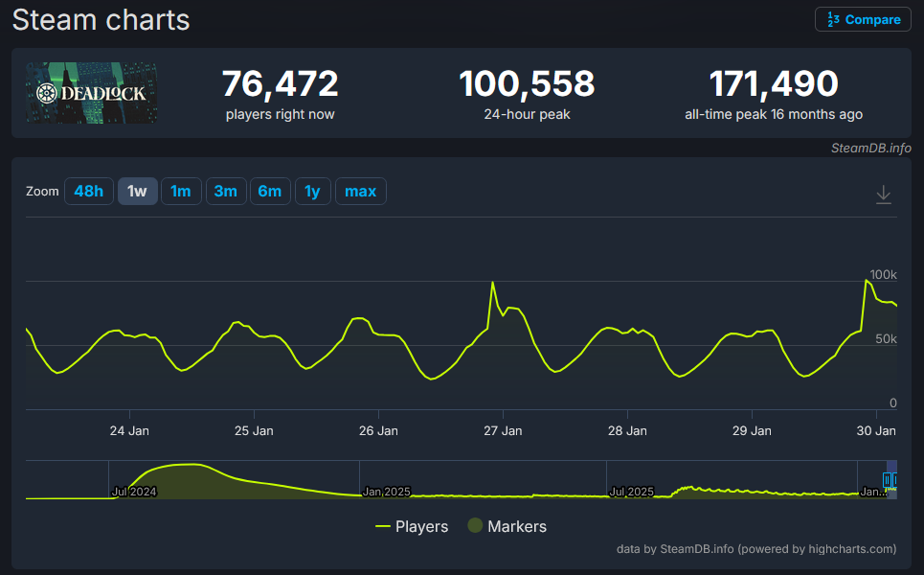The image size is (924, 575).
Task: Click the 25 Jan axis label
Action: coord(254,430)
